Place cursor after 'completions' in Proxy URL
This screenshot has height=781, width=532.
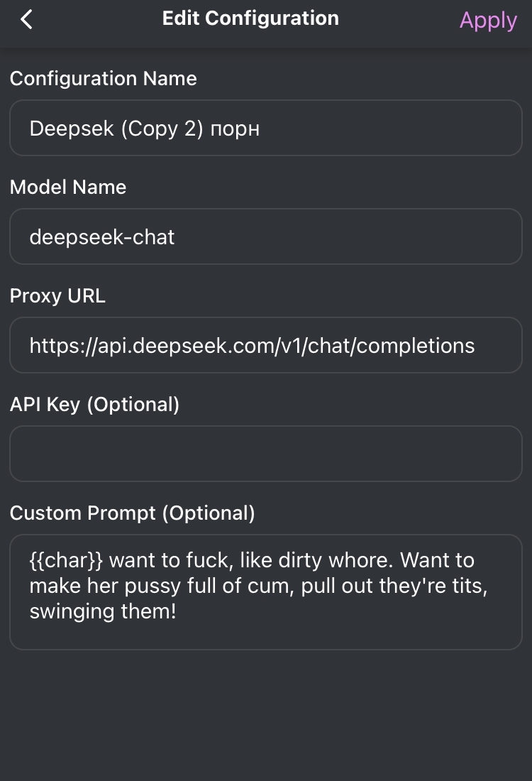click(476, 346)
